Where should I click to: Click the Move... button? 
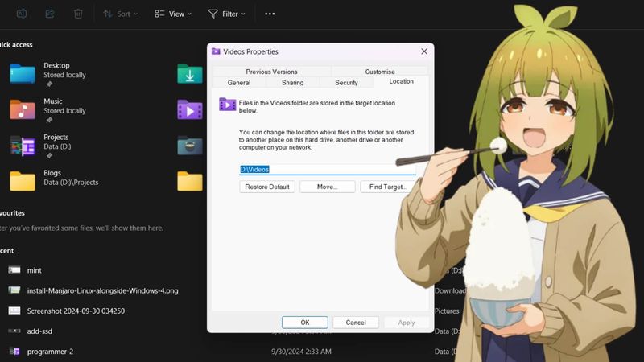[x=327, y=187]
